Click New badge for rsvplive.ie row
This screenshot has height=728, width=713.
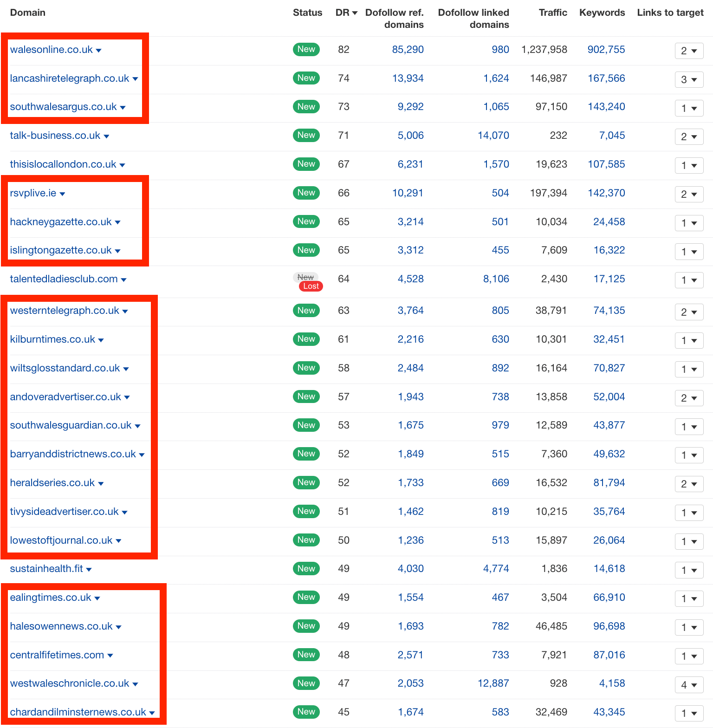coord(306,193)
